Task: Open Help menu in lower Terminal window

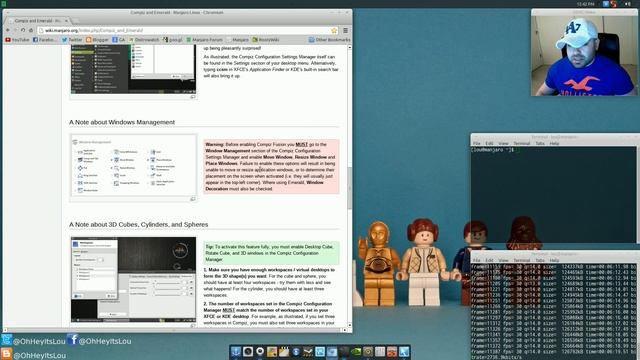Action: coord(554,260)
